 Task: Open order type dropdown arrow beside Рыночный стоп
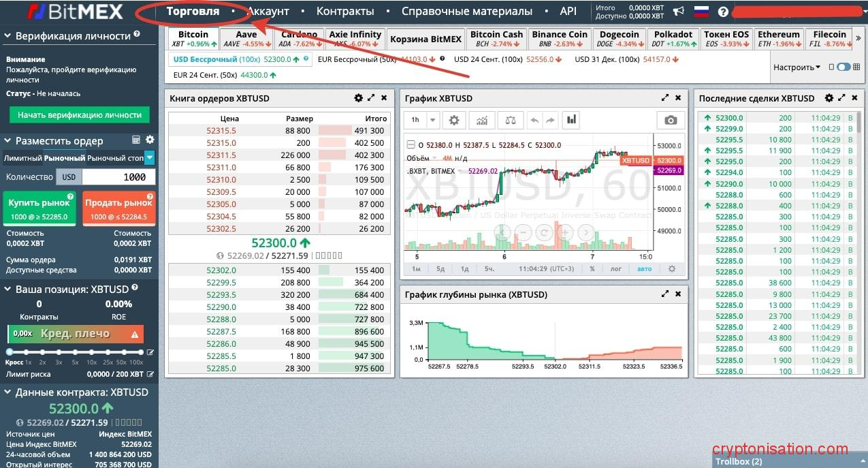pos(150,158)
